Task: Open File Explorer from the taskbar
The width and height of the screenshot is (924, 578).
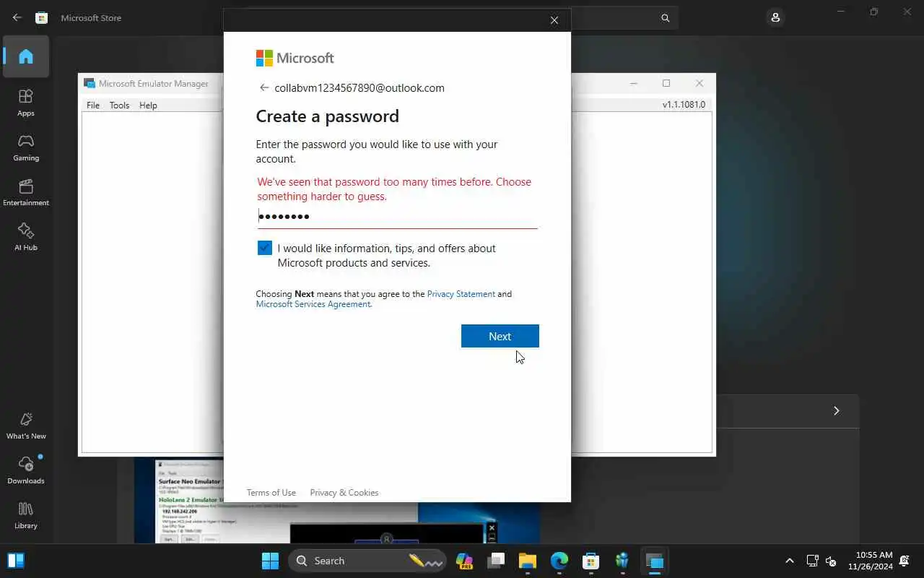Action: pos(528,561)
